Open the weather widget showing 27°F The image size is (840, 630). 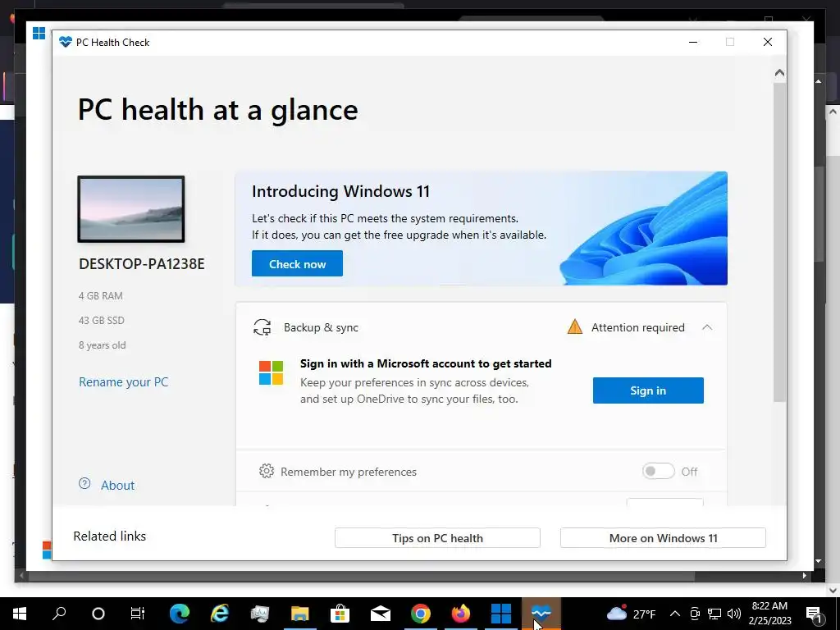click(x=632, y=614)
